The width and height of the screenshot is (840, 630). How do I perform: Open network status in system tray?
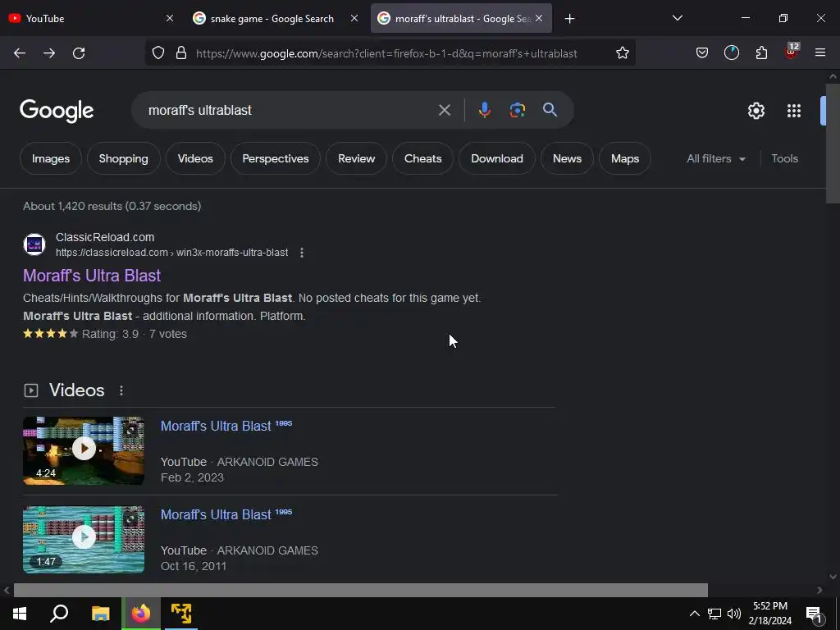click(x=714, y=614)
